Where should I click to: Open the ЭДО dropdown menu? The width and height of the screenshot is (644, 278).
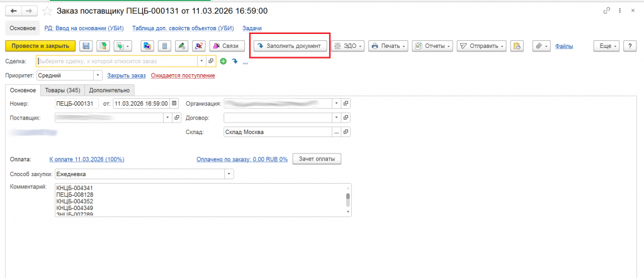pyautogui.click(x=348, y=47)
